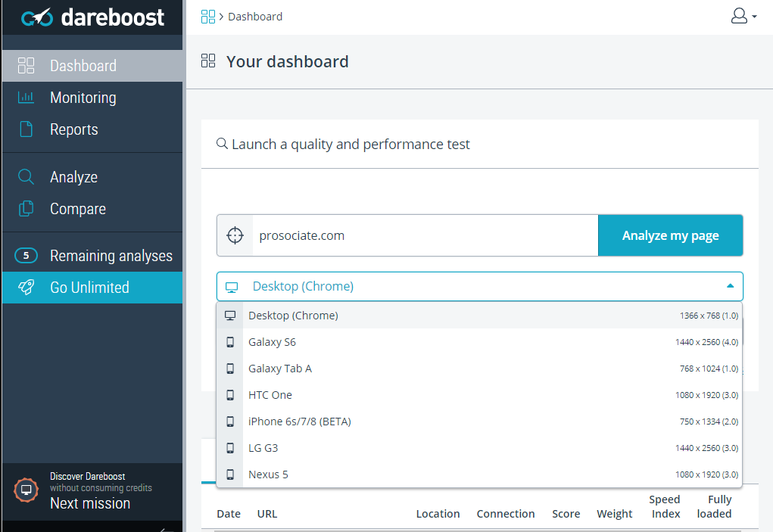Click the Next mission link
Screen dimensions: 773x532
click(89, 503)
